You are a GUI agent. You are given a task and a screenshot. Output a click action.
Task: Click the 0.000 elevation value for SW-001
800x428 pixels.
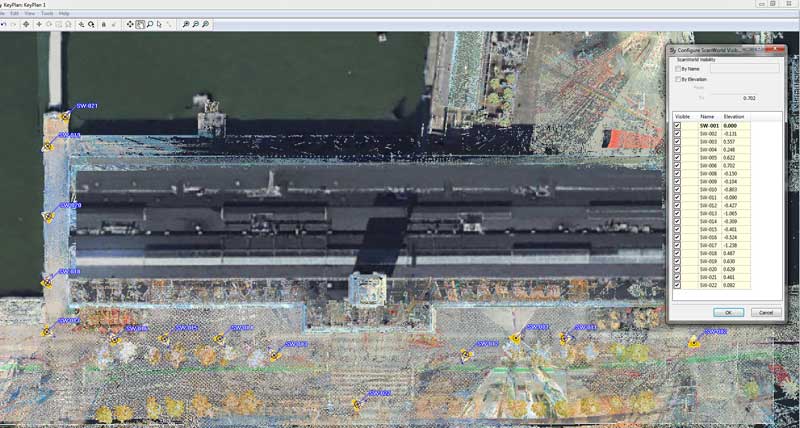731,125
